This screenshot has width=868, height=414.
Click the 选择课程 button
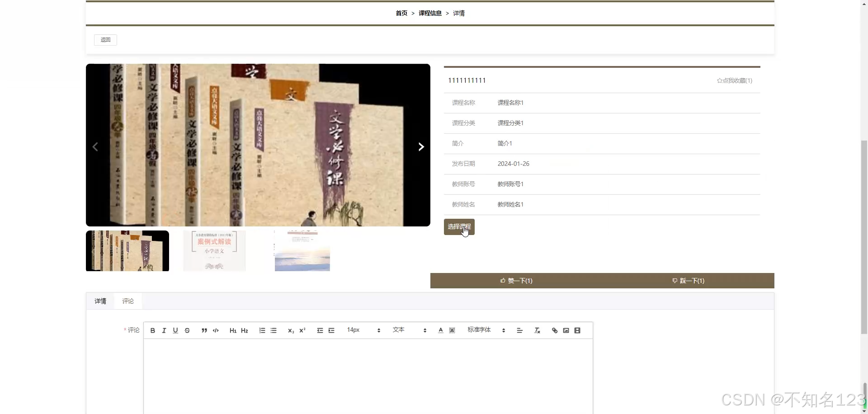click(459, 227)
